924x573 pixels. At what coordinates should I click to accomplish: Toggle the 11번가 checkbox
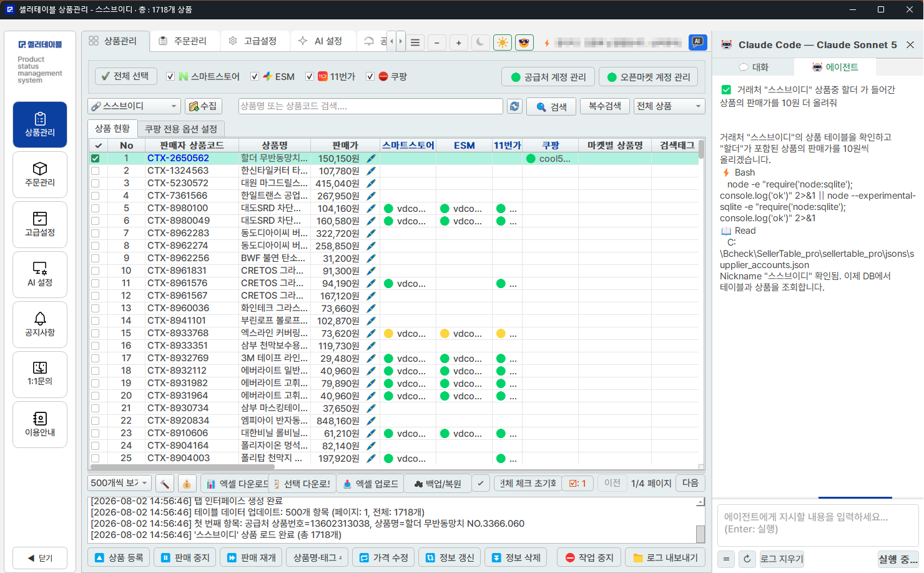pyautogui.click(x=310, y=76)
